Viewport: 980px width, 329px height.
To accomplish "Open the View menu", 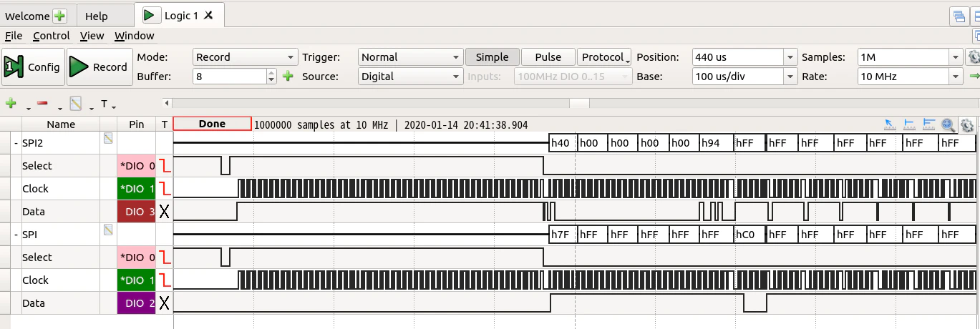I will (92, 36).
